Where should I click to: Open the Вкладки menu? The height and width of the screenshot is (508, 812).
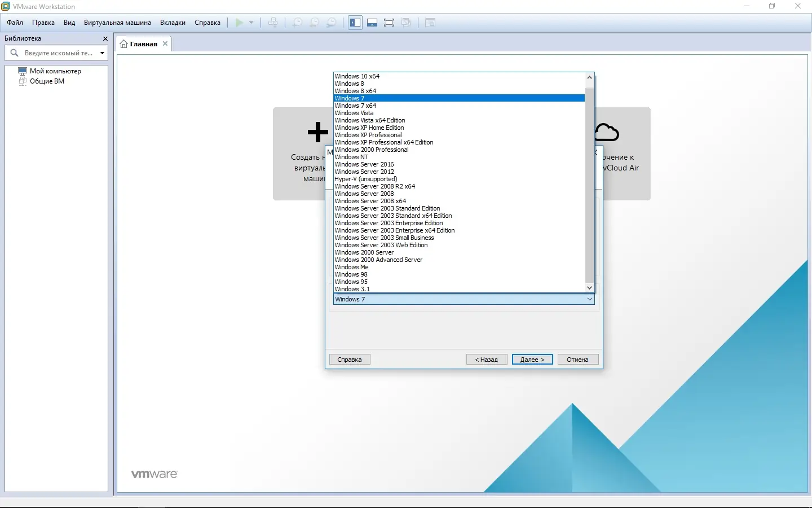(173, 23)
